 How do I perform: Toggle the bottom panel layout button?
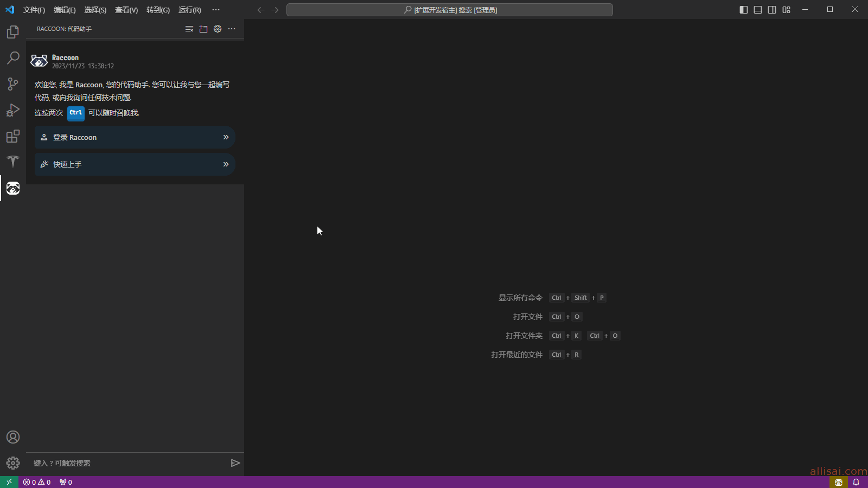[x=758, y=10]
